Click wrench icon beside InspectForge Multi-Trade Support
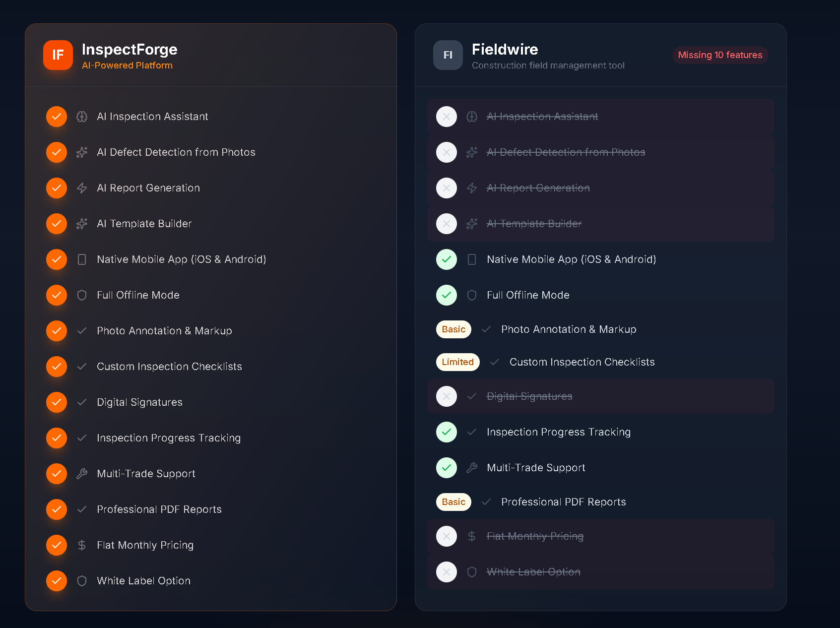840x628 pixels. [82, 474]
